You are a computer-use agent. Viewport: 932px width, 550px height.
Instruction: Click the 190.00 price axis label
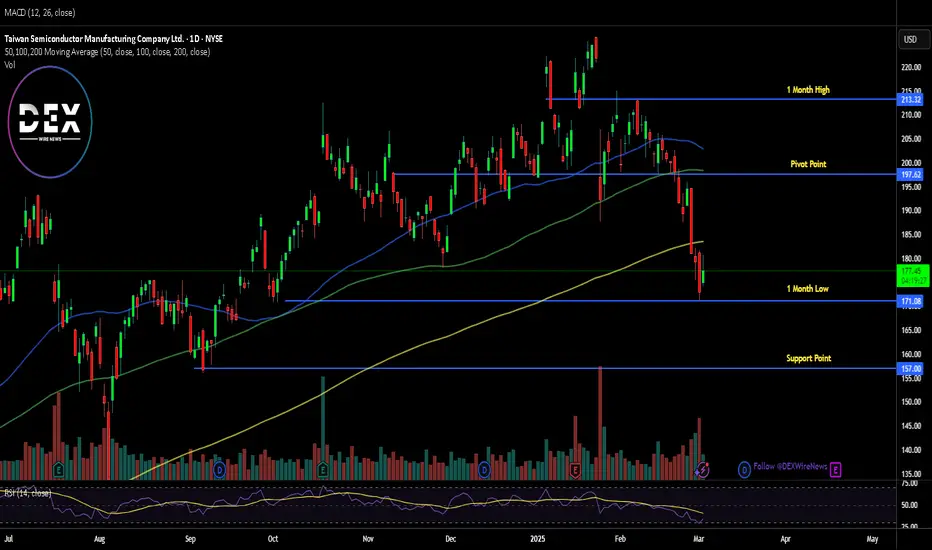pyautogui.click(x=911, y=210)
